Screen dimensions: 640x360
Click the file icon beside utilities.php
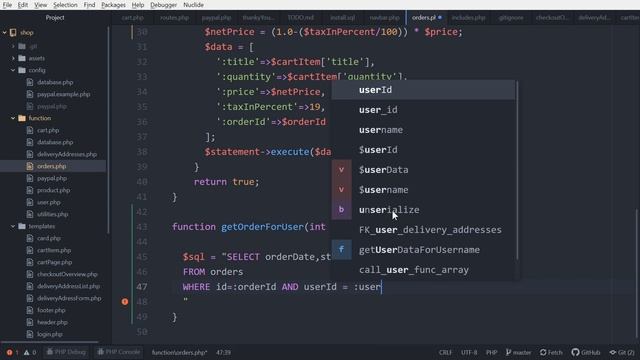point(30,214)
